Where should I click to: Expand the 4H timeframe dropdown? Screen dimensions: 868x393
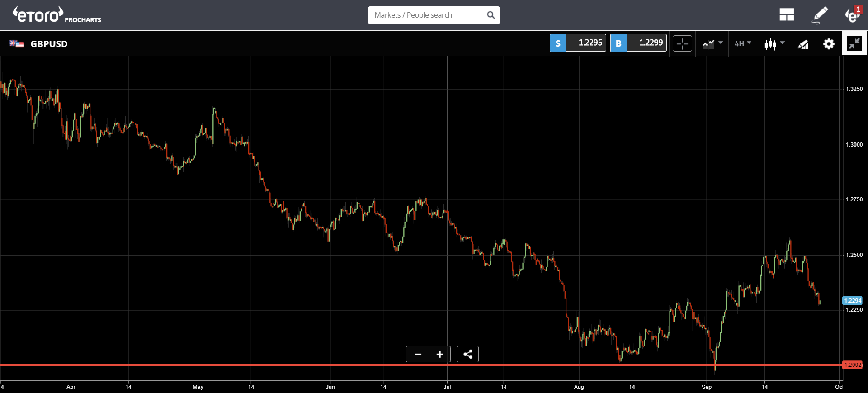pyautogui.click(x=742, y=44)
